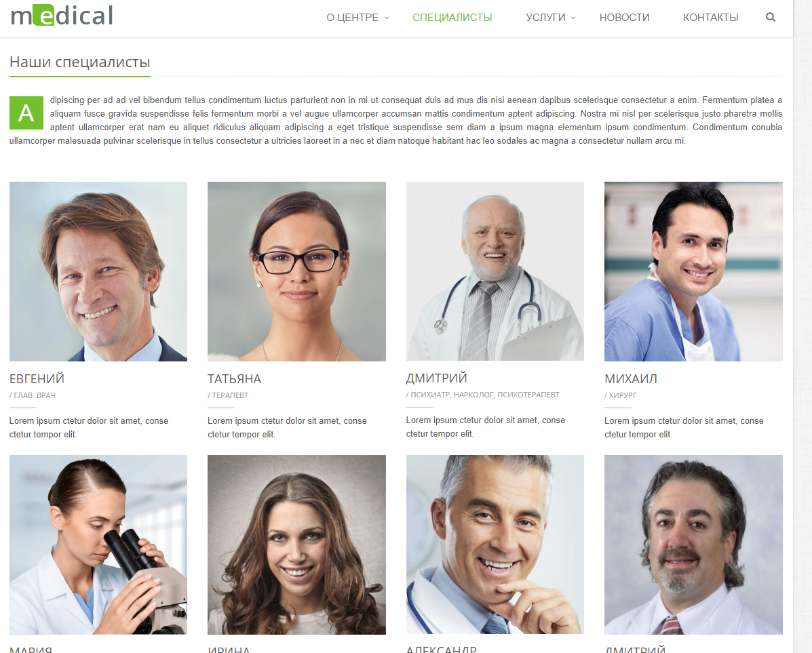Viewport: 812px width, 653px height.
Task: Click the ЕВГЕНИЙ name link
Action: 37,379
